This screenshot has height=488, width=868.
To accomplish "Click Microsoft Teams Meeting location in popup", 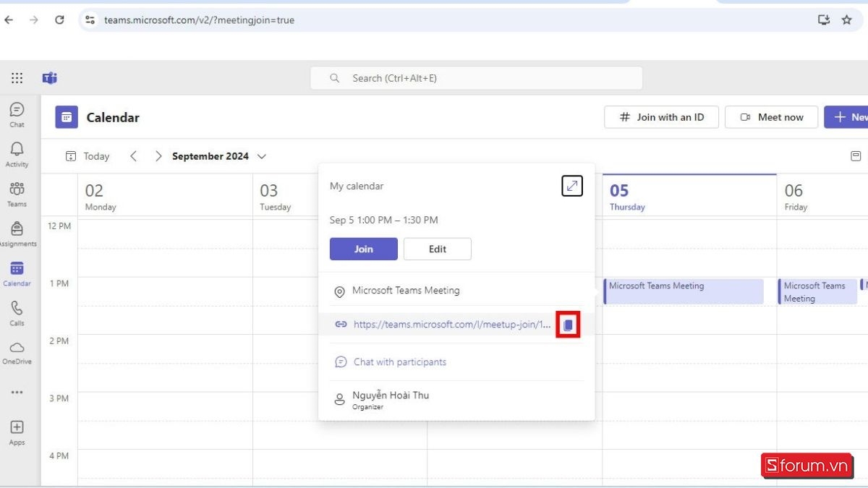I will (406, 291).
